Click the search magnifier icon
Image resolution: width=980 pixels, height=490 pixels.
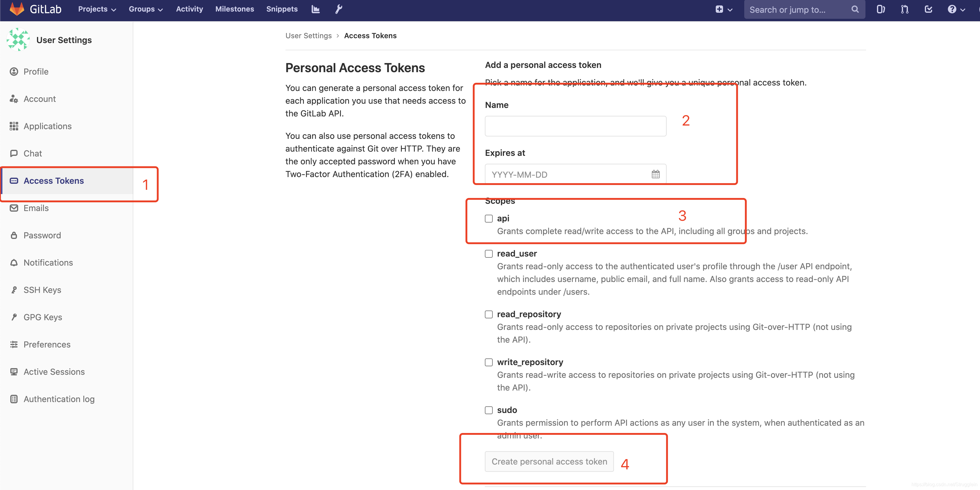point(855,9)
